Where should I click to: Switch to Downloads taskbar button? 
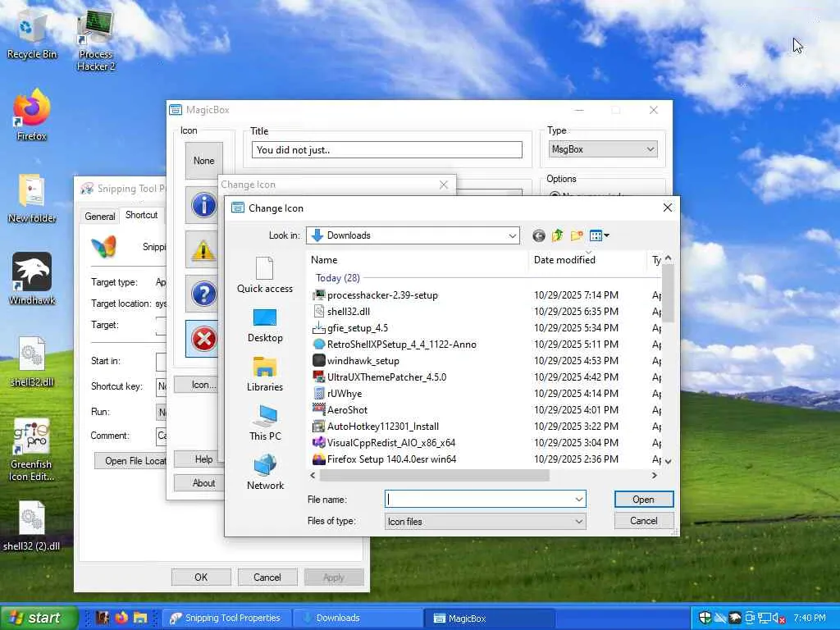(x=358, y=619)
